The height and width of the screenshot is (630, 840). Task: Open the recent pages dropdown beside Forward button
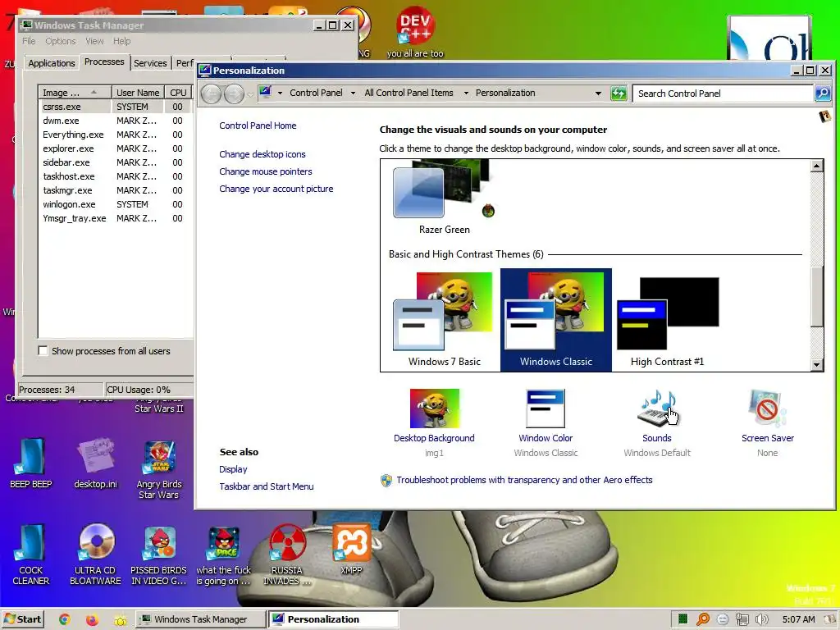click(250, 95)
